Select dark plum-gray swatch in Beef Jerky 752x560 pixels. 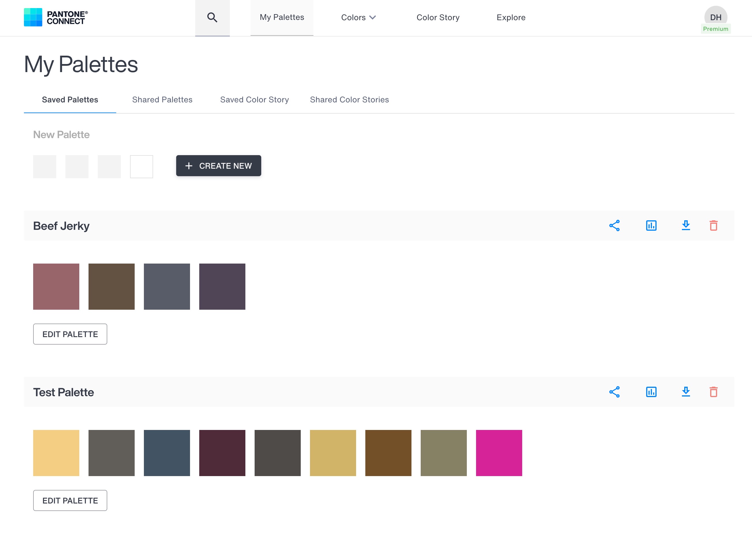[222, 287]
